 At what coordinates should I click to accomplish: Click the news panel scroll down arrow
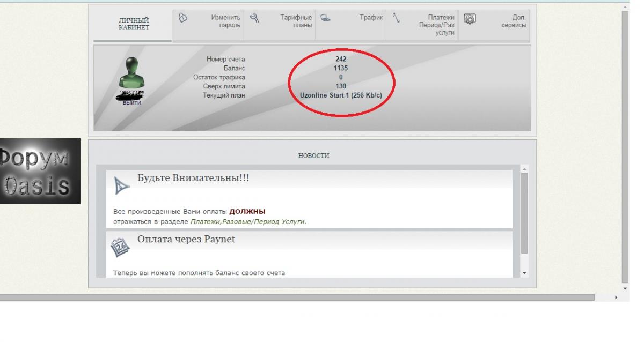click(525, 273)
